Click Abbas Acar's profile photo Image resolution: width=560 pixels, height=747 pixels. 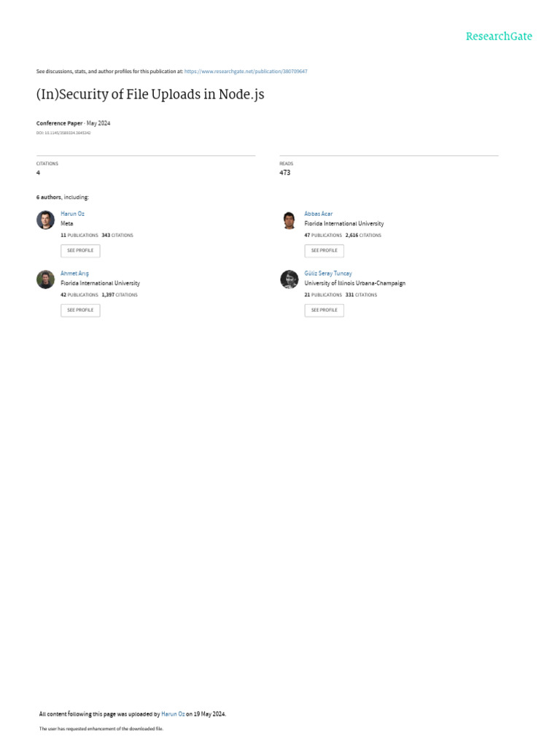click(x=289, y=220)
